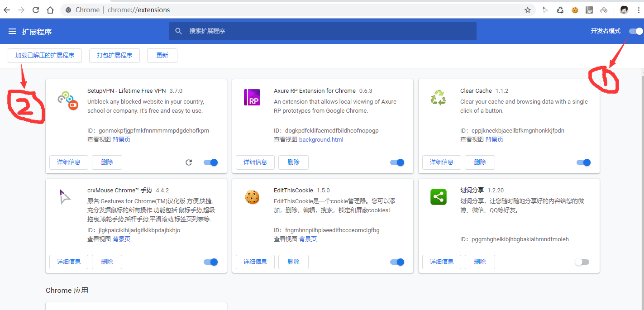Open 详细信息 for SetupVPN
Screen dimensions: 644x310
tap(69, 162)
